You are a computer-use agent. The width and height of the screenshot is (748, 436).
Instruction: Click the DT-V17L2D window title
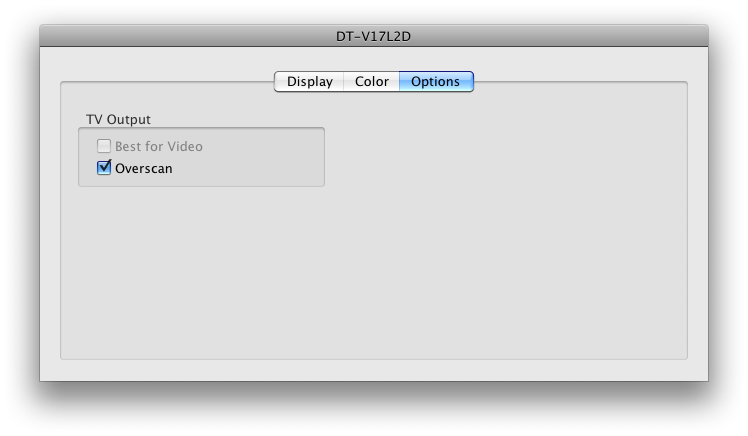(374, 36)
